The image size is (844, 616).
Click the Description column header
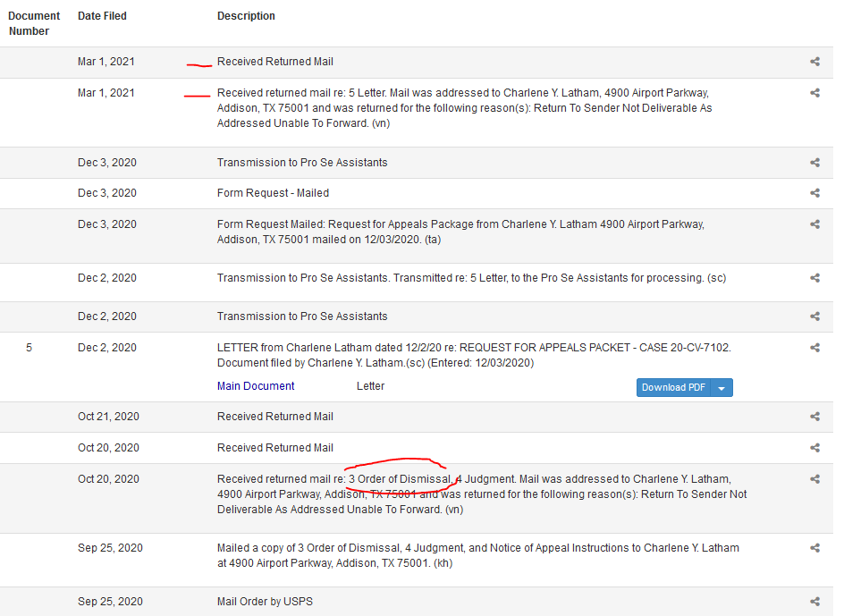pos(246,16)
